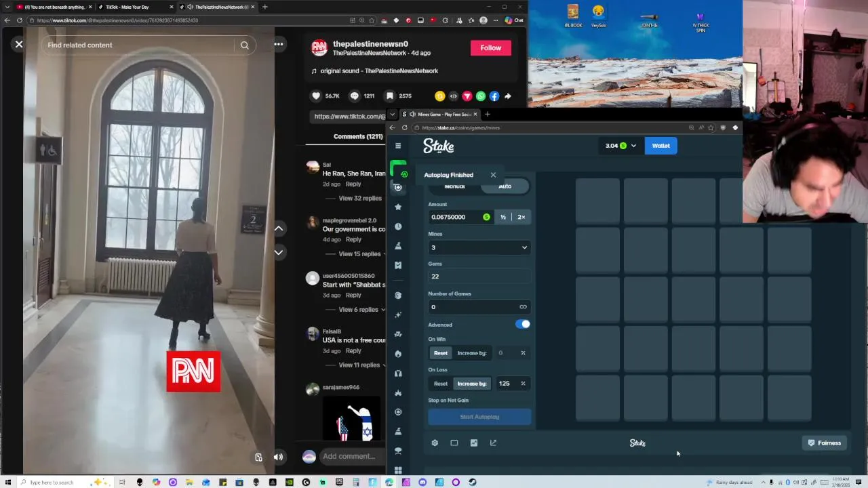Open the Stake Wallet
This screenshot has height=488, width=868.
pyautogui.click(x=661, y=146)
